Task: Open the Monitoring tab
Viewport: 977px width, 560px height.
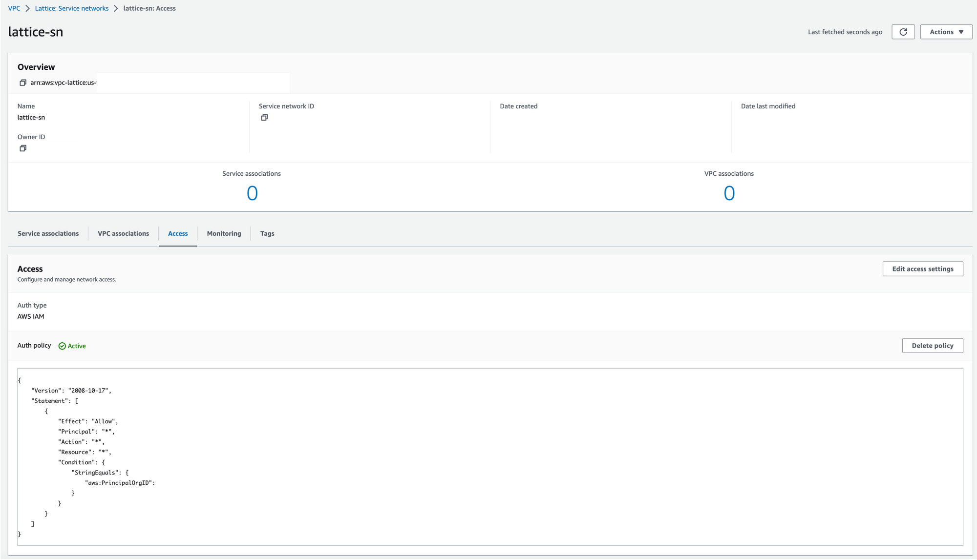Action: click(224, 233)
